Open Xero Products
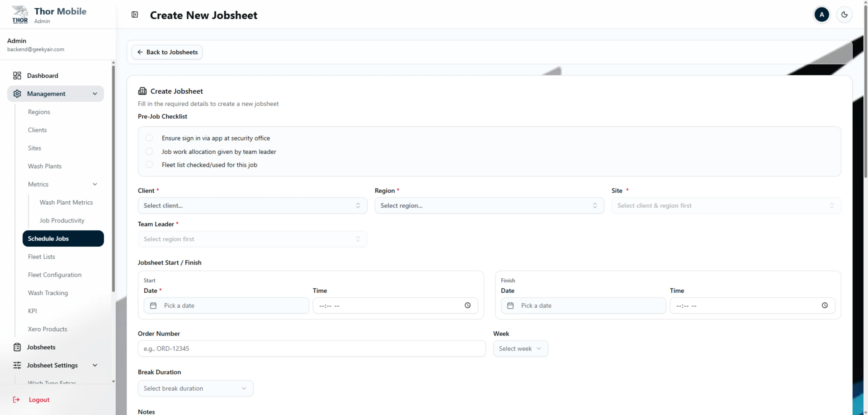 pos(47,329)
